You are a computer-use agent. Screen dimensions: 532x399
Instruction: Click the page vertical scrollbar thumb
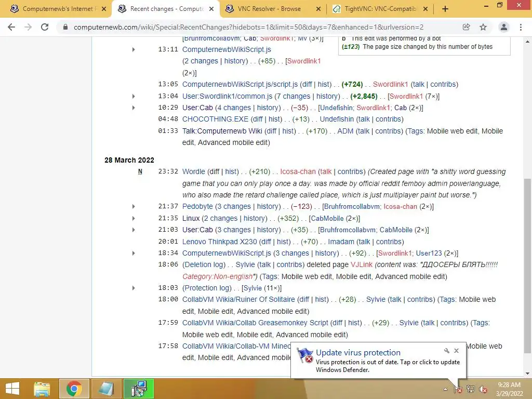coord(527,265)
